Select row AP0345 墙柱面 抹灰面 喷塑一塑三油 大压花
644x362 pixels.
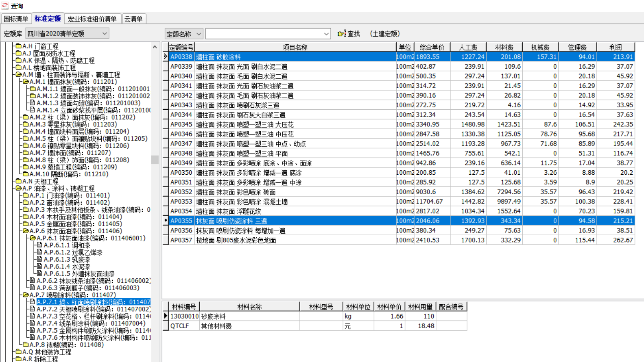[x=402, y=124]
